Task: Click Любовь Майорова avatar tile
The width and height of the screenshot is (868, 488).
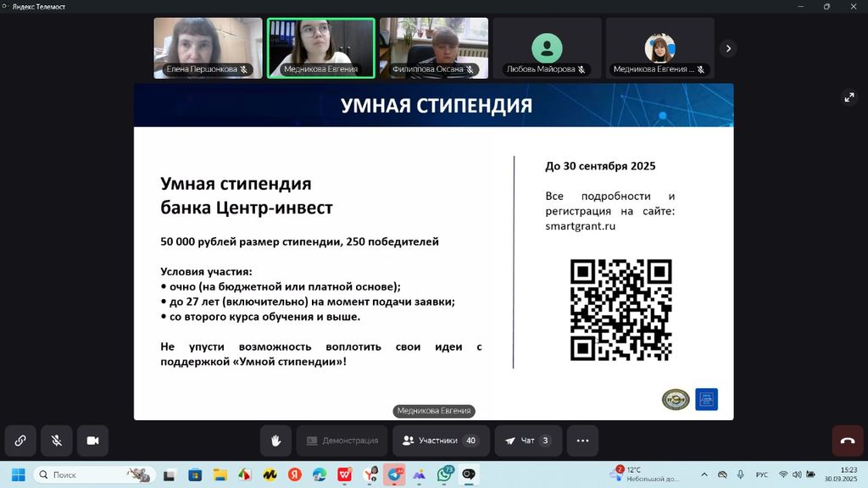Action: [x=547, y=48]
